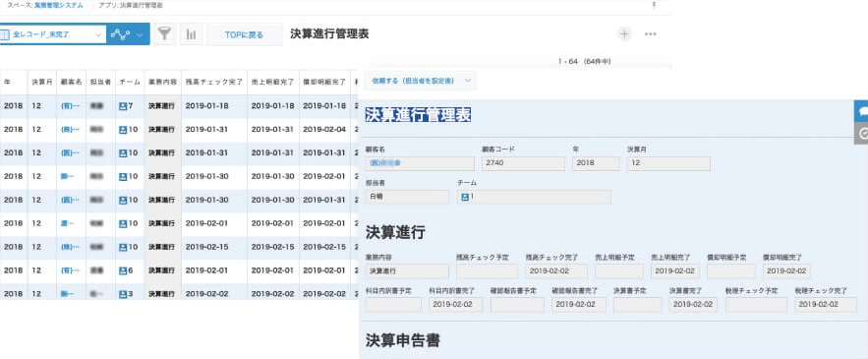Expand the graph view dropdown arrow
868x359 pixels.
[140, 34]
